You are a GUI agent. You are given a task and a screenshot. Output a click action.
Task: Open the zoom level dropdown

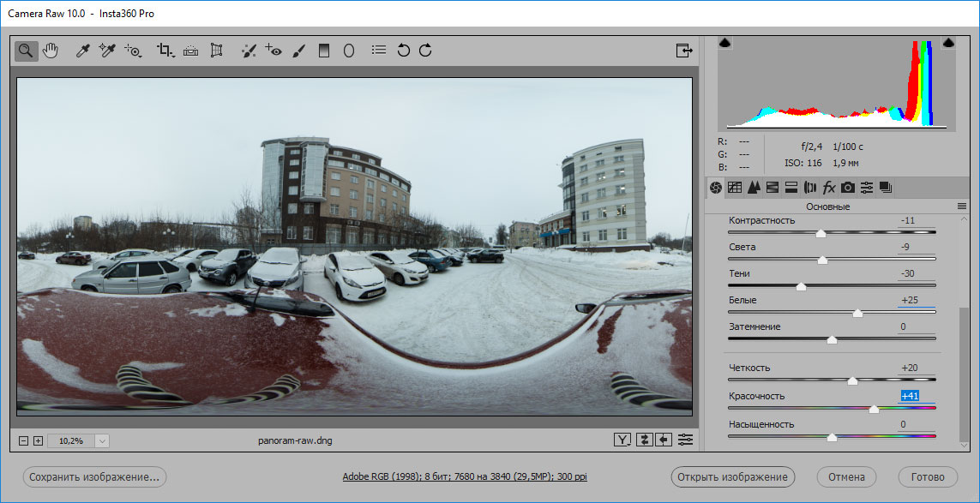(102, 440)
